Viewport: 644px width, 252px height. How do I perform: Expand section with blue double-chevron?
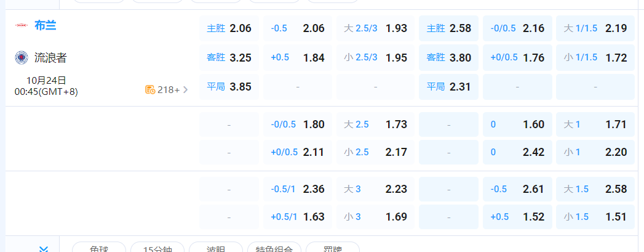pos(43,249)
